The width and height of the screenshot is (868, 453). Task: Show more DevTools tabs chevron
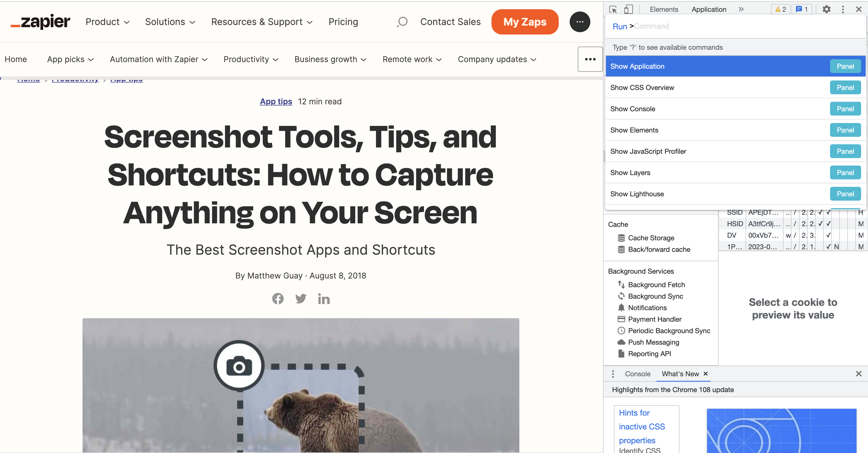click(741, 9)
